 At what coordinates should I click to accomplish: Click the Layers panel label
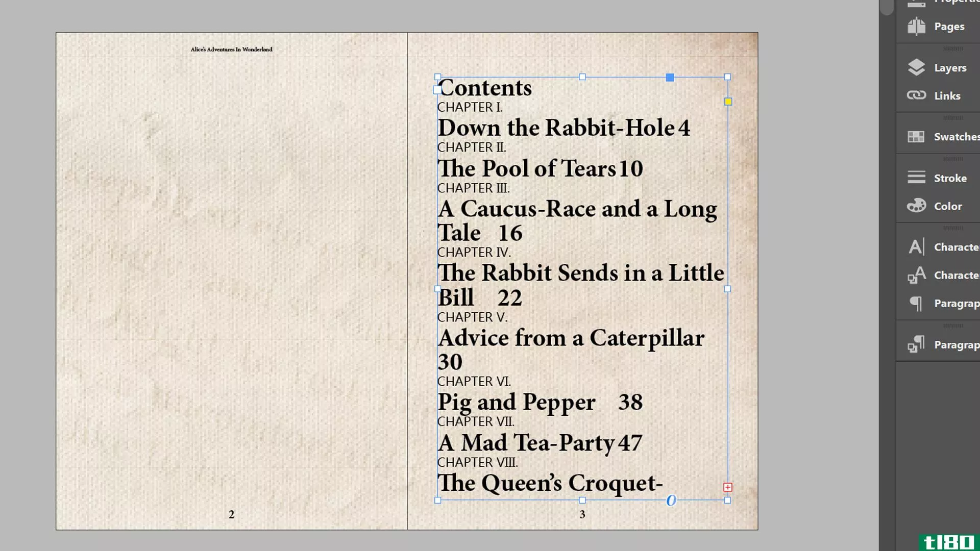950,68
